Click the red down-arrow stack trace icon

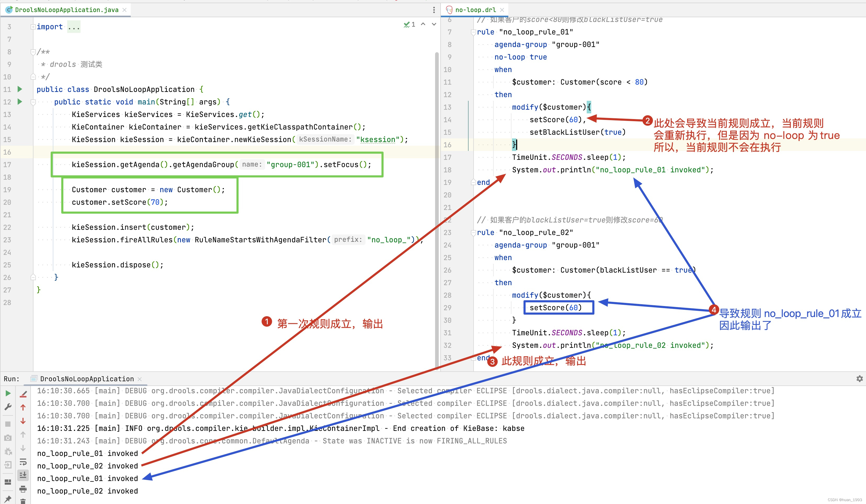pos(23,421)
